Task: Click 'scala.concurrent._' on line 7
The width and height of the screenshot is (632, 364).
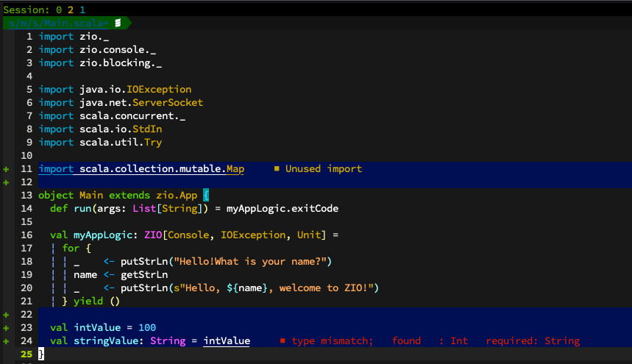Action: click(132, 116)
